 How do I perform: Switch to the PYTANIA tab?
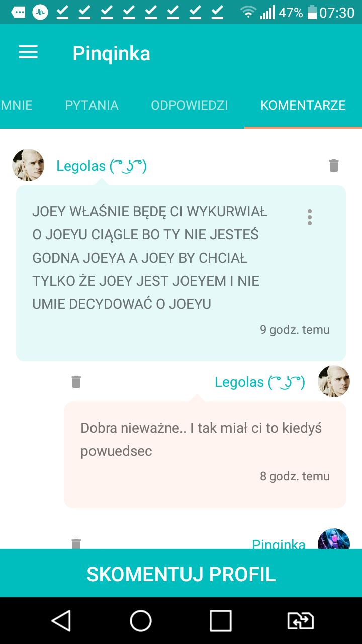coord(92,105)
